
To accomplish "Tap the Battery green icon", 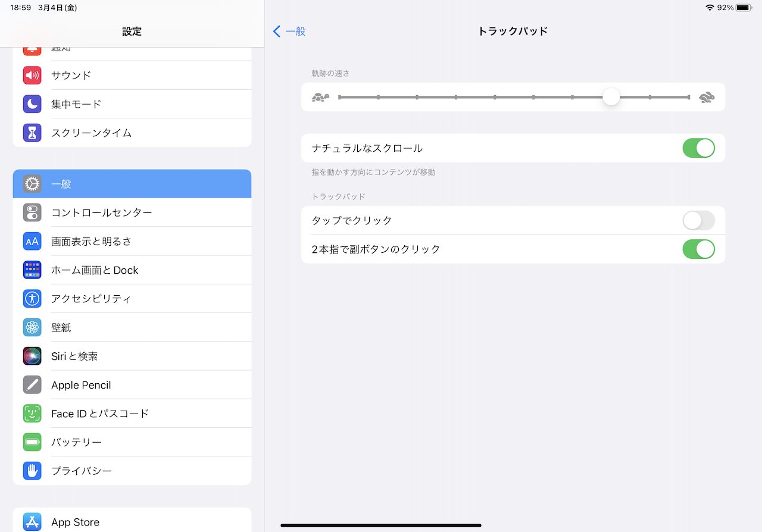I will (32, 442).
